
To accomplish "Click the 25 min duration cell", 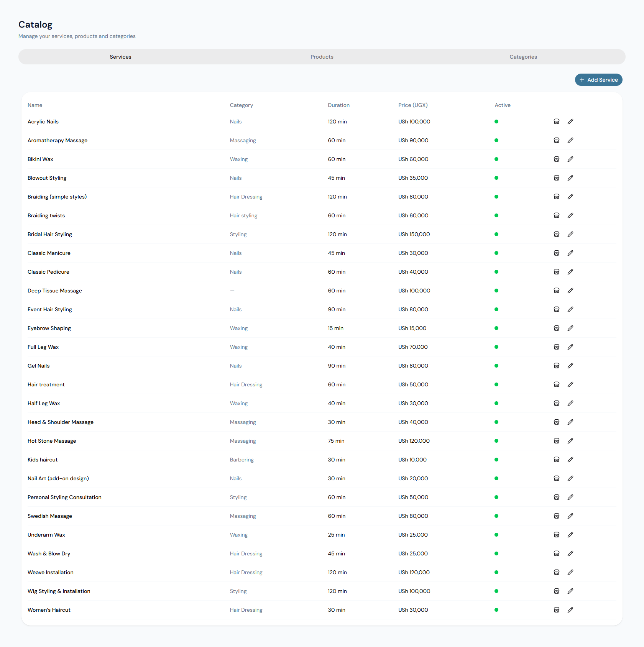I will pos(336,535).
